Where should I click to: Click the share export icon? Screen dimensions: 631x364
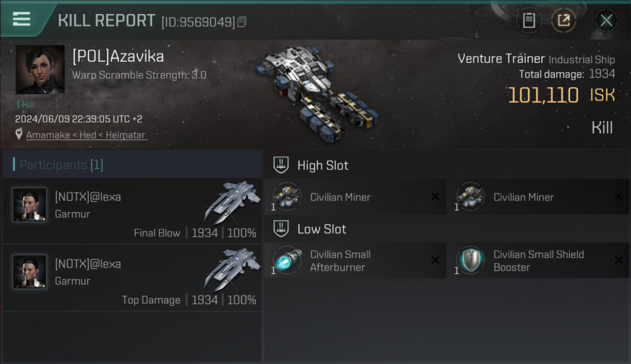(564, 20)
